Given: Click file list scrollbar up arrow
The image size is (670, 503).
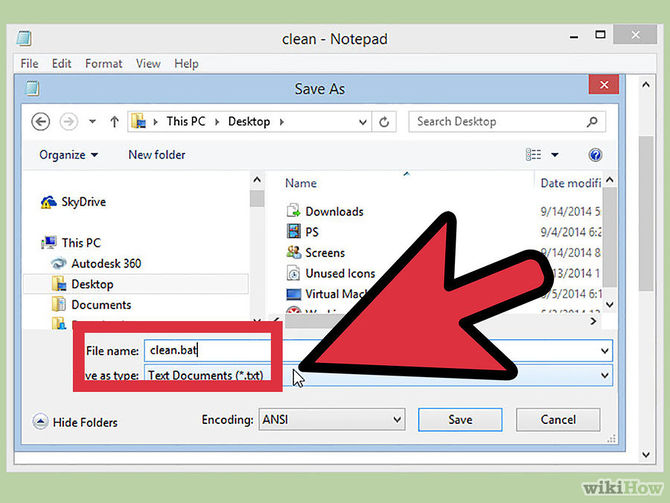Looking at the screenshot, I should tap(610, 180).
